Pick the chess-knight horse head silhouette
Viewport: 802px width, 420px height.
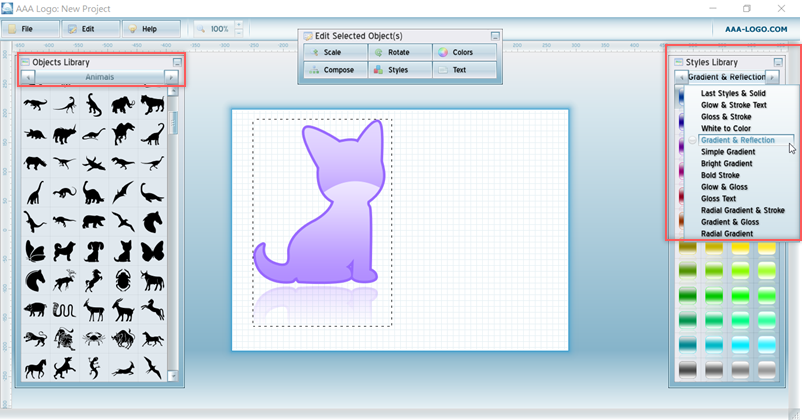pyautogui.click(x=35, y=280)
